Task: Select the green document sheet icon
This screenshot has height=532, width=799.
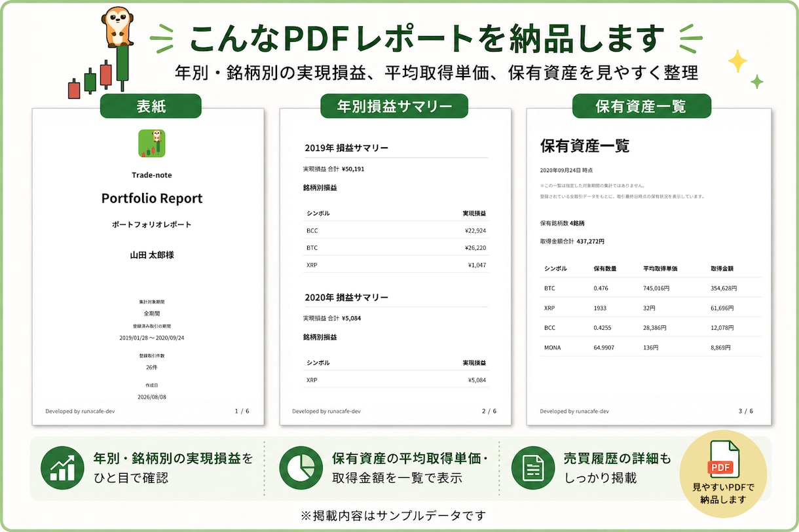Action: pos(533,468)
